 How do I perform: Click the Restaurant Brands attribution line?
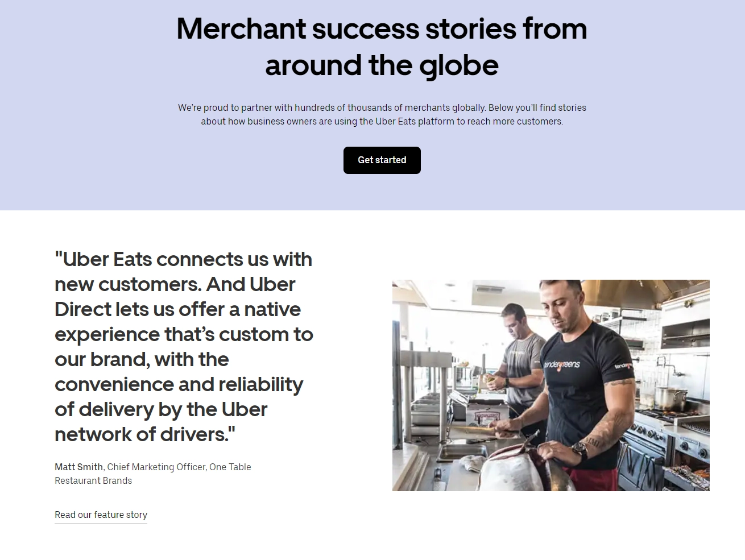point(93,480)
